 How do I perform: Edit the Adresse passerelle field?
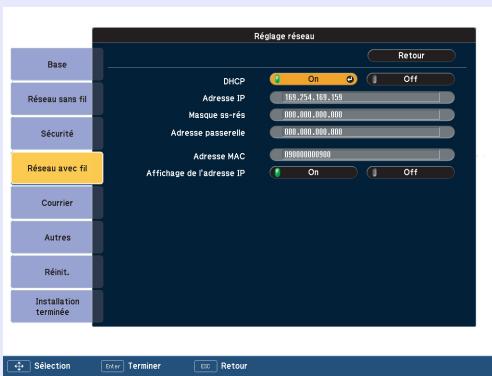(x=362, y=132)
